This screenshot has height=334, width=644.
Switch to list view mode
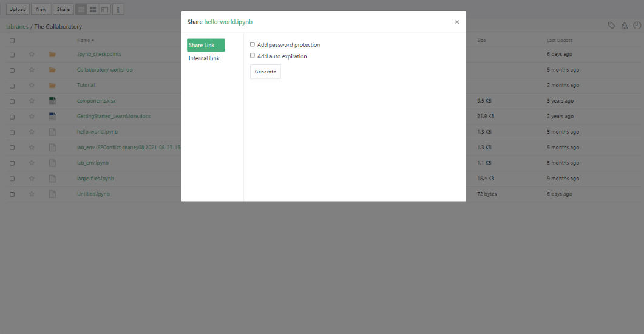81,9
